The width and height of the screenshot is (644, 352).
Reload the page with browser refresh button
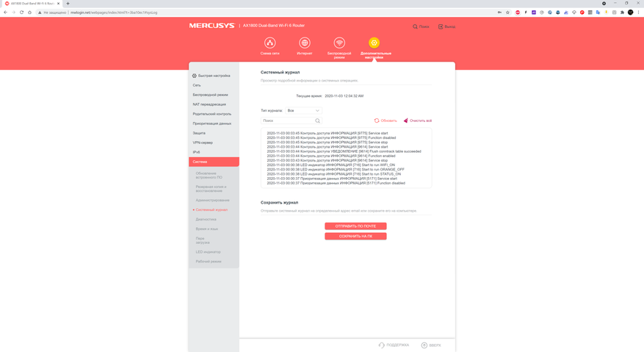[x=22, y=12]
